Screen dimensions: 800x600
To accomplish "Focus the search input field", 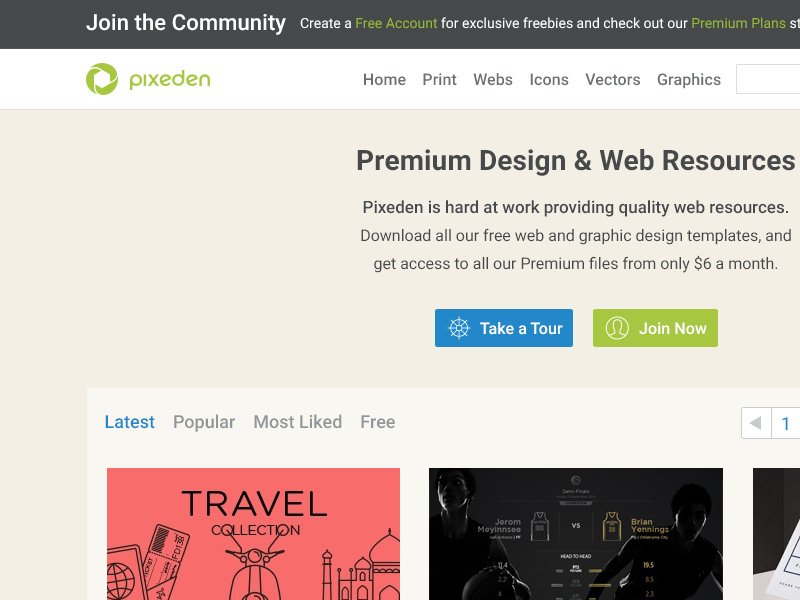I will point(768,79).
